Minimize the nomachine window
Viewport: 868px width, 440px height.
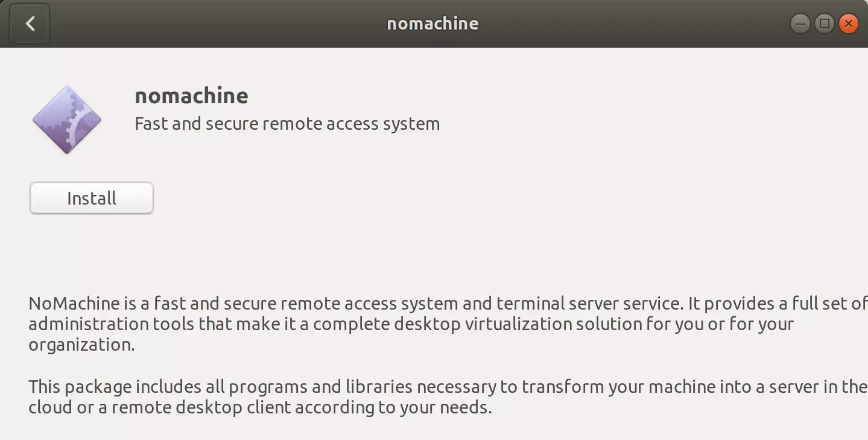[x=800, y=24]
